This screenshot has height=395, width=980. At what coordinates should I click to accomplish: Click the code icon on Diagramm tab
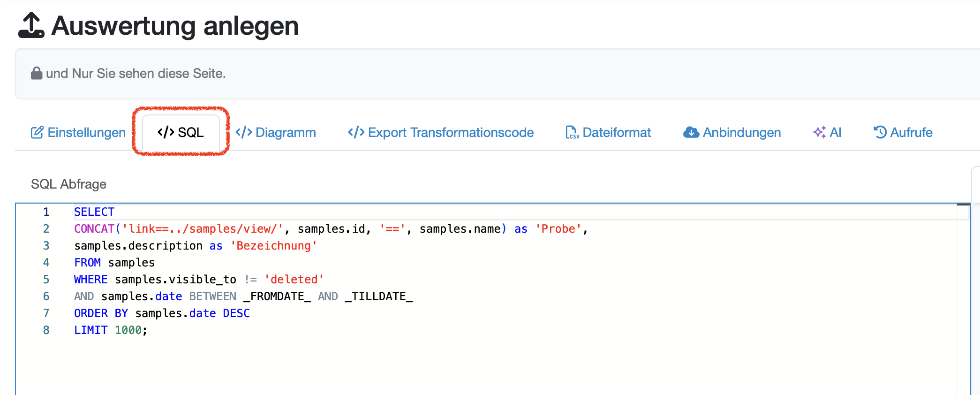click(x=243, y=133)
